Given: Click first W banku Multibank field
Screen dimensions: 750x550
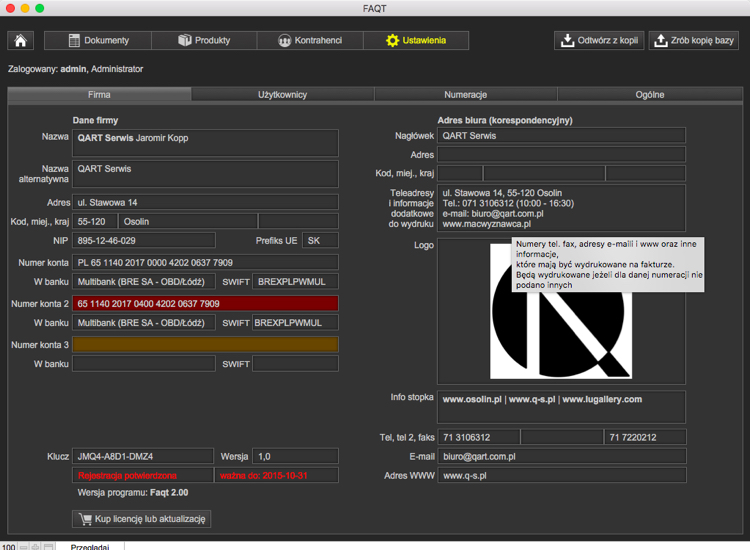Looking at the screenshot, I should tap(143, 282).
